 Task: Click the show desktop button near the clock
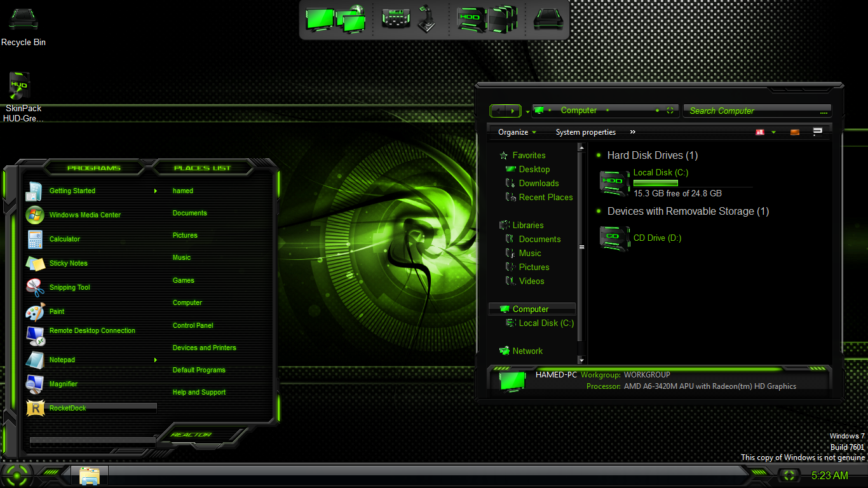(x=789, y=475)
